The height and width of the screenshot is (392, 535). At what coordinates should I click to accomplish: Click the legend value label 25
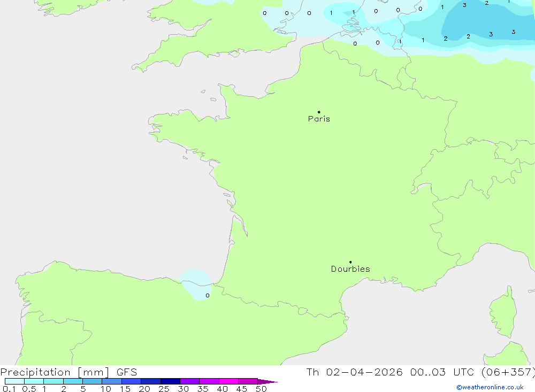(164, 389)
